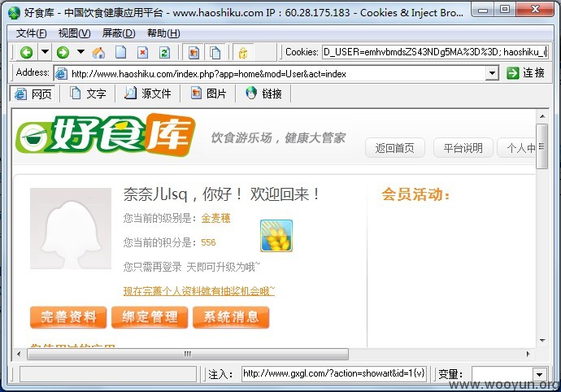
Task: Click the 现在完善个人资料就有抽奖机会哦 link
Action: point(199,291)
